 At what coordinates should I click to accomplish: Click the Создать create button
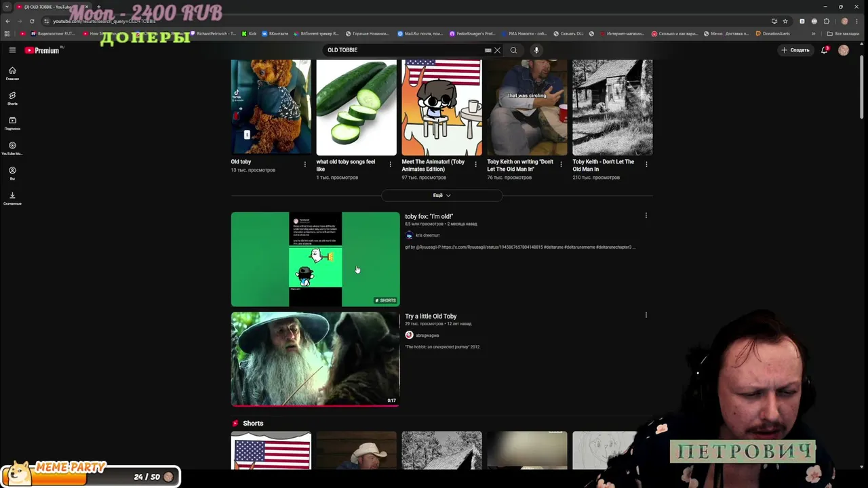click(795, 50)
